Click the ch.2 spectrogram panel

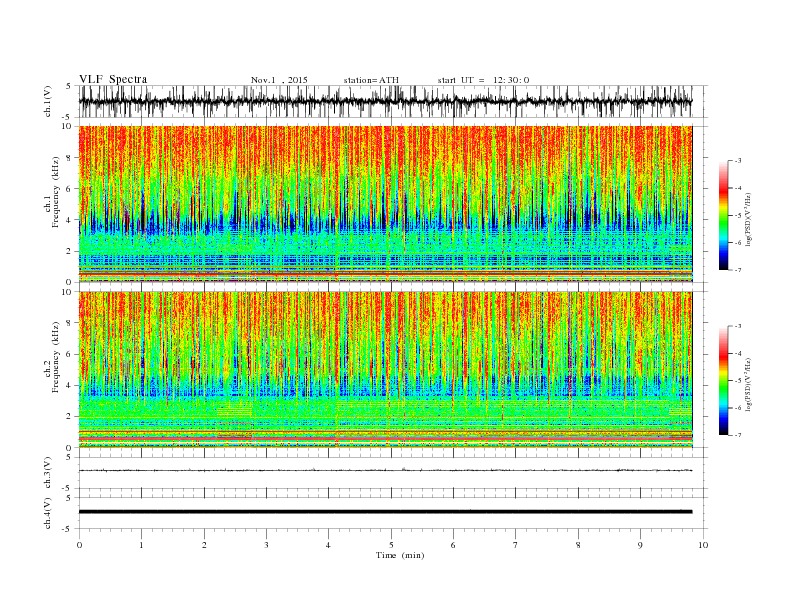click(x=385, y=369)
